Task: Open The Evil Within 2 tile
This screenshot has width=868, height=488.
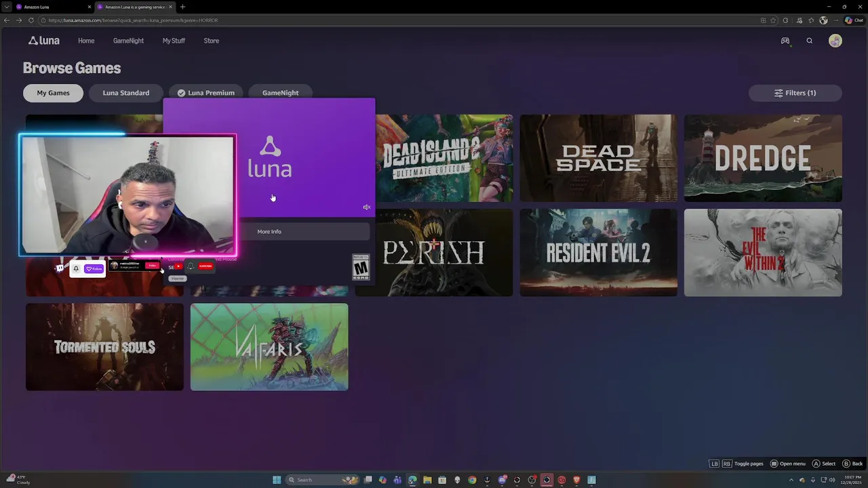Action: [x=763, y=252]
